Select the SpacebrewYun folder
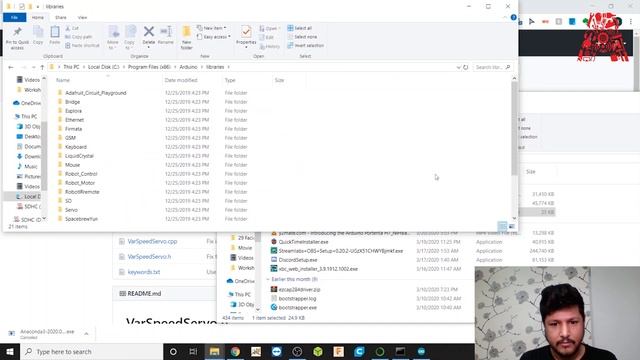Viewport: 640px width, 360px height. pyautogui.click(x=81, y=219)
